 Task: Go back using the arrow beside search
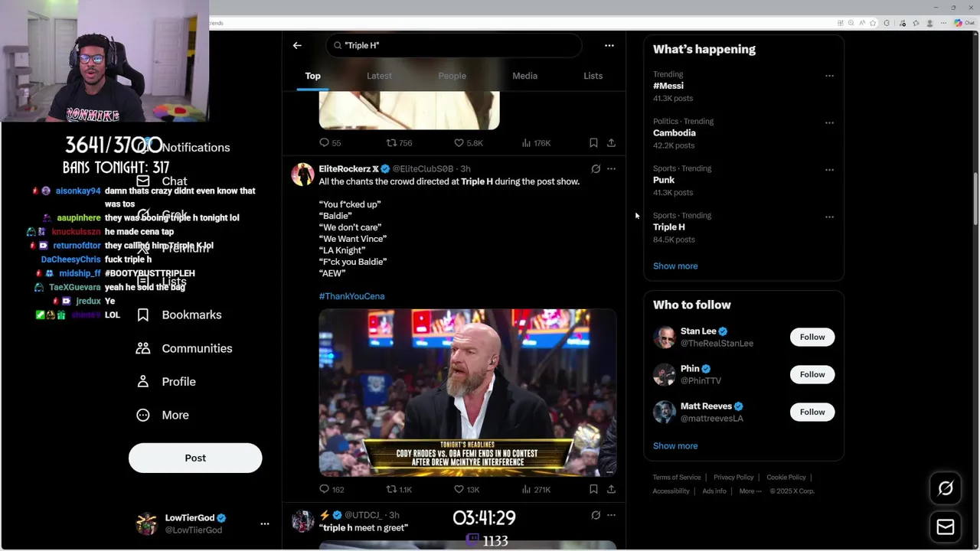[x=297, y=45]
